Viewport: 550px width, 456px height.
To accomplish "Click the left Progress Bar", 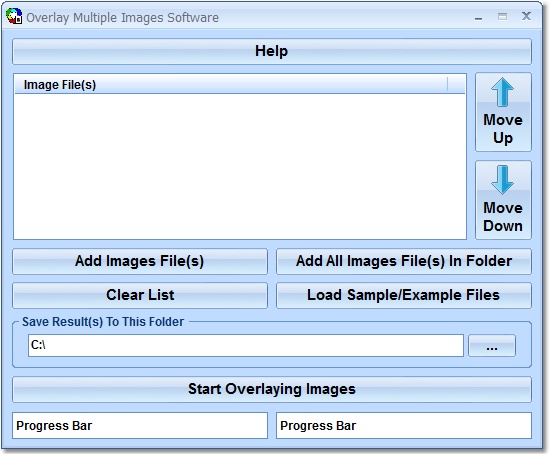I will coord(140,425).
